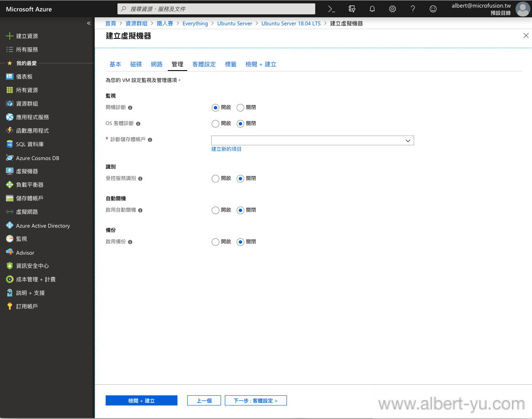Set 啟用備份 to 開啟
This screenshot has width=532, height=419.
click(x=216, y=242)
